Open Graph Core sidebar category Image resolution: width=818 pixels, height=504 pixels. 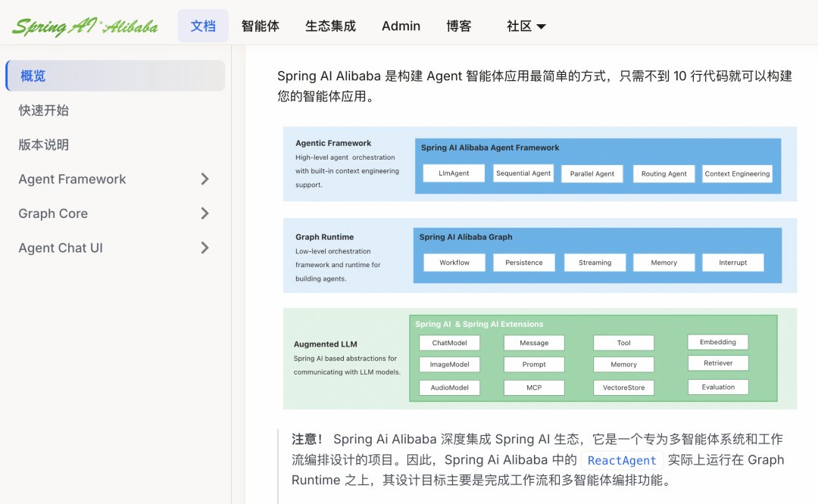point(53,213)
